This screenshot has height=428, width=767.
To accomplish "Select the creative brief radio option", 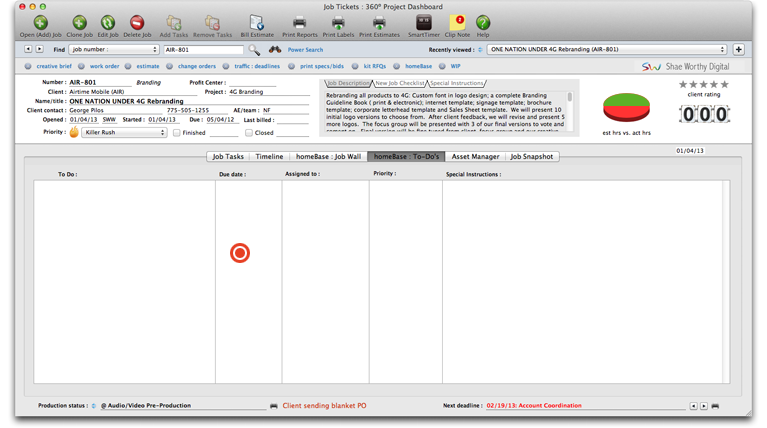I will point(29,67).
